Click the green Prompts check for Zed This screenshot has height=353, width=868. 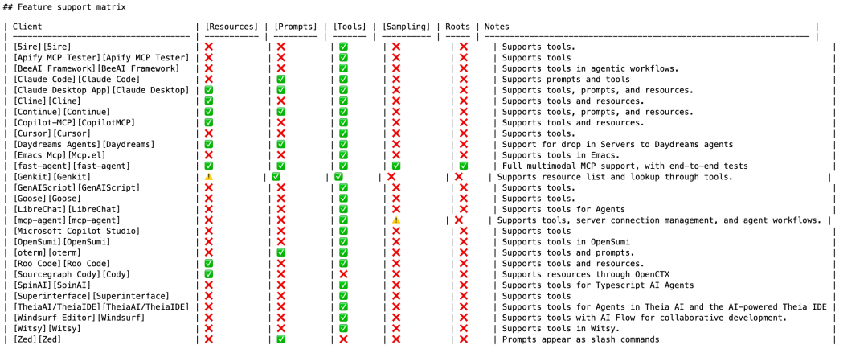coord(281,339)
